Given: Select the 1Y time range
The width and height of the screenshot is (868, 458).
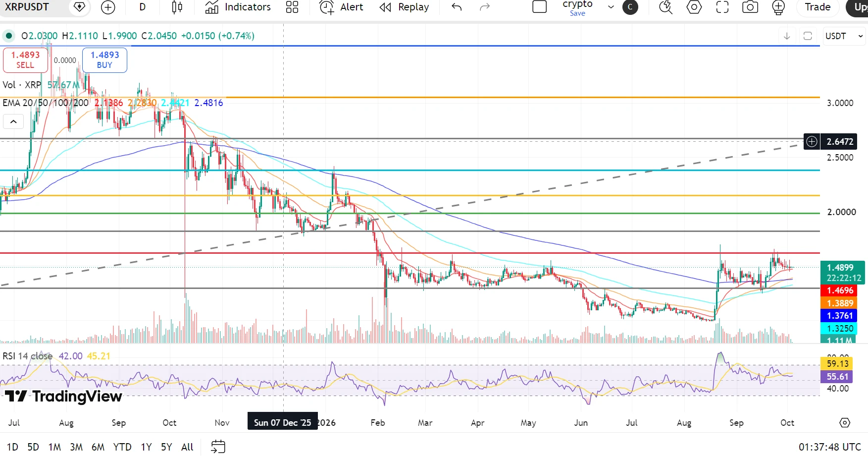Looking at the screenshot, I should click(x=146, y=447).
